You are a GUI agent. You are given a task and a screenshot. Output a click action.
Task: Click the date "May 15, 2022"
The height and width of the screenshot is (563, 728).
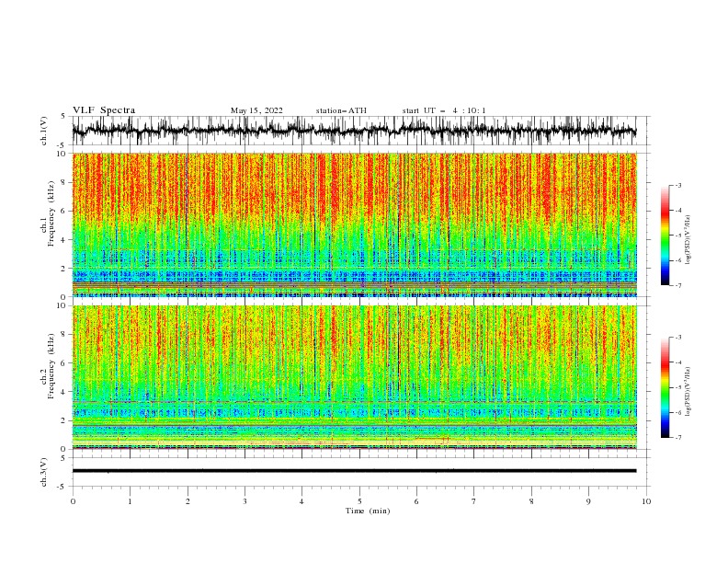pyautogui.click(x=256, y=110)
